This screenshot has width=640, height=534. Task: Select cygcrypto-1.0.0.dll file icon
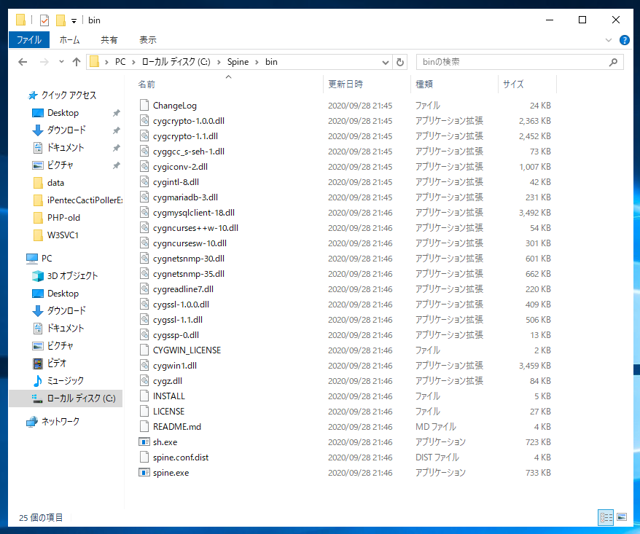point(144,121)
